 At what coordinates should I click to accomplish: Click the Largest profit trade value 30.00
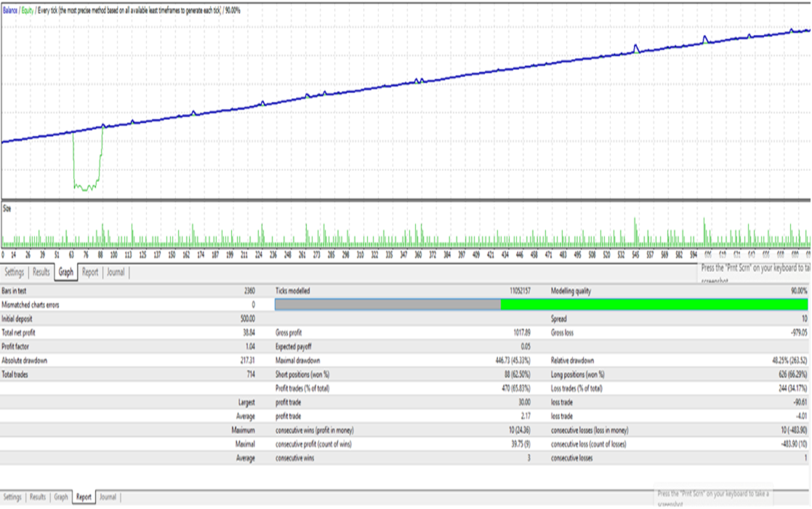[524, 403]
